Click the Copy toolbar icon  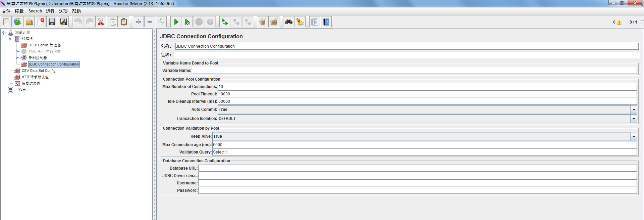[112, 22]
